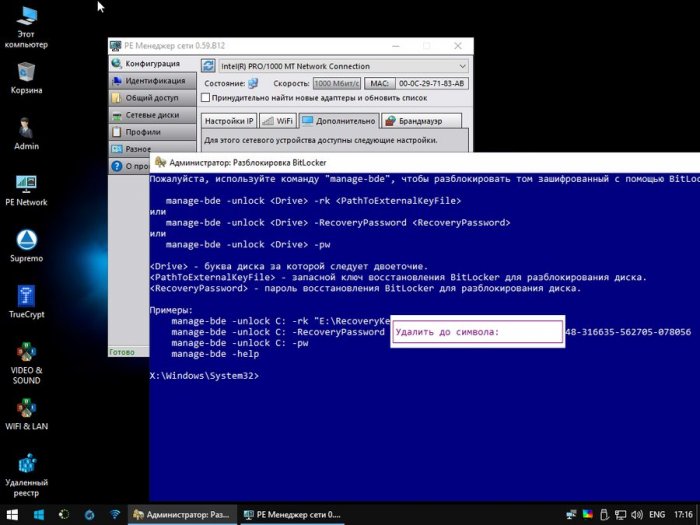This screenshot has width=700, height=525.
Task: Open the Брандмауэр tab
Action: coord(420,121)
